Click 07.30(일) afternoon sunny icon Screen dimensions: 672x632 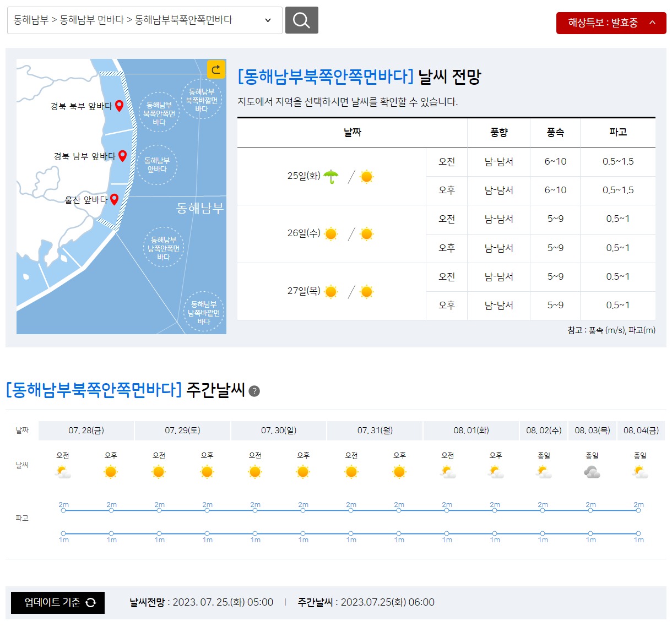pos(303,472)
